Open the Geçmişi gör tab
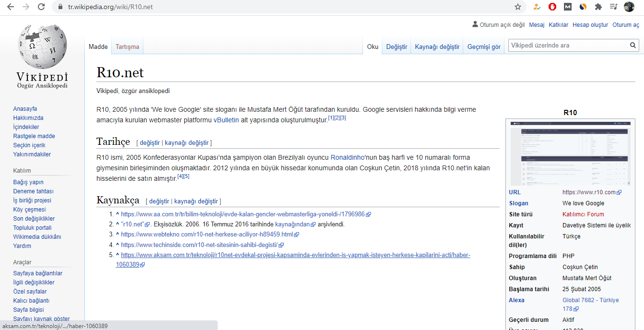The image size is (644, 330). (x=484, y=47)
